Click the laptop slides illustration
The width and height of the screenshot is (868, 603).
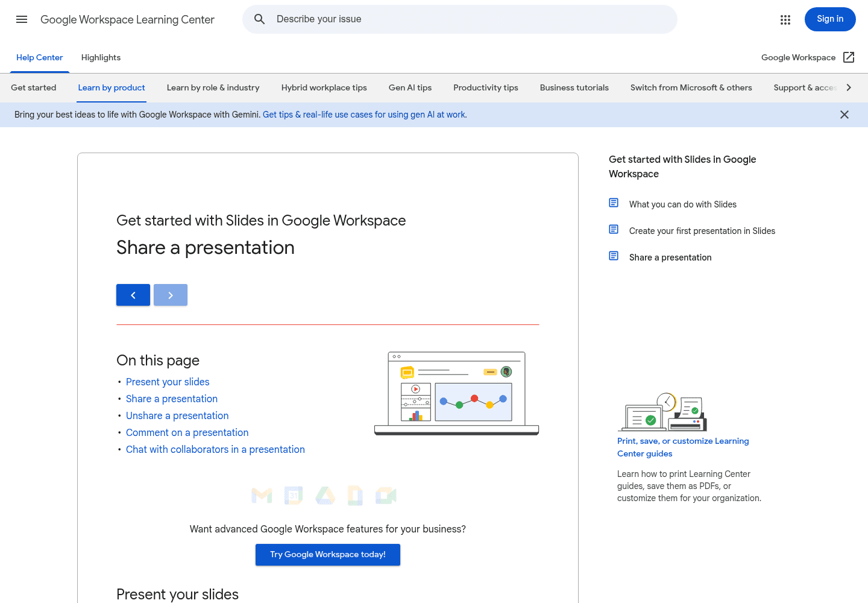[x=456, y=393]
